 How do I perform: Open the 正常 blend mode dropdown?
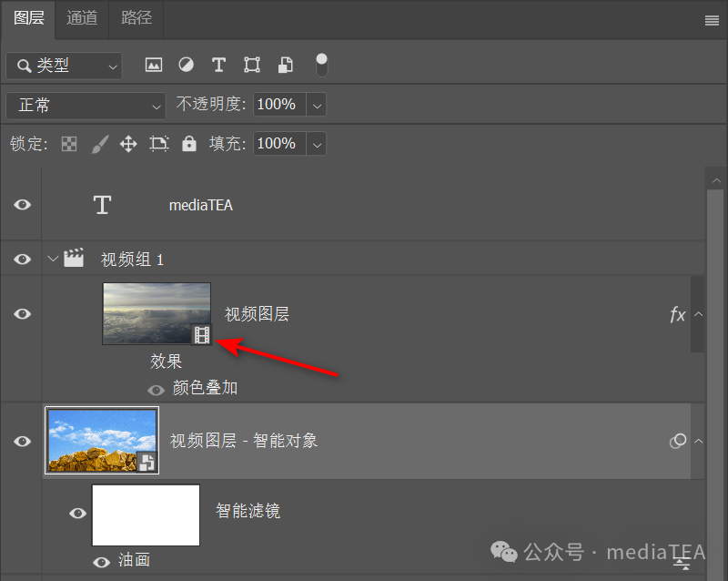(86, 105)
